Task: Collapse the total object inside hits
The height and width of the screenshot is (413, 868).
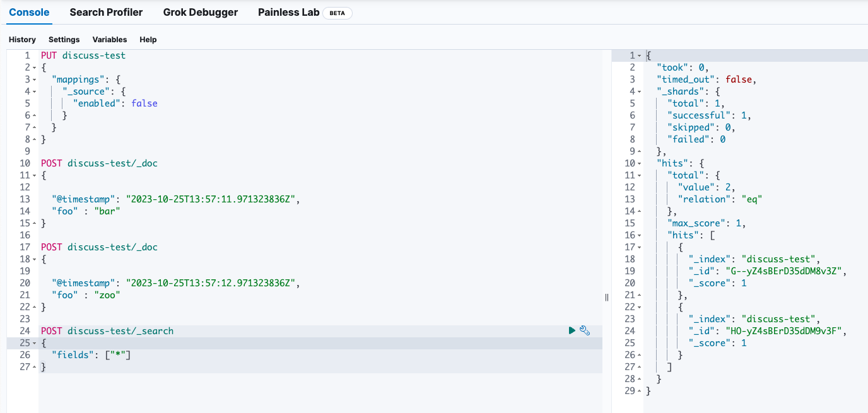Action: click(639, 175)
